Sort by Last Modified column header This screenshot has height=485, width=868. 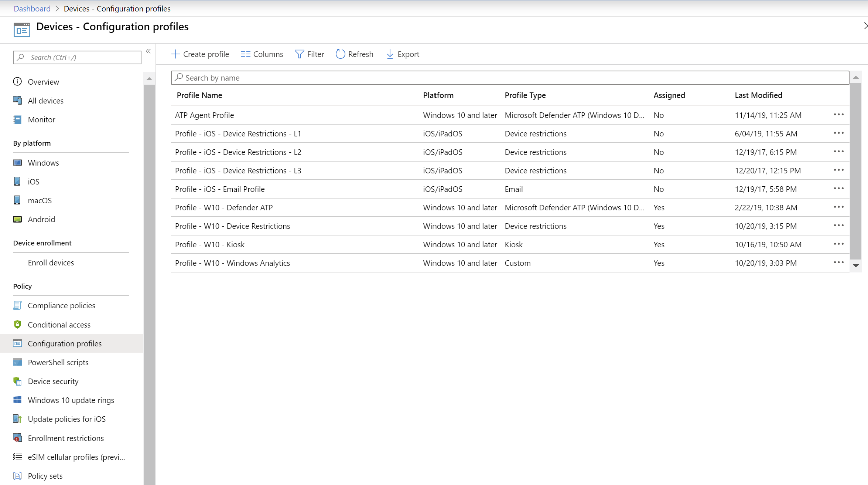coord(758,95)
